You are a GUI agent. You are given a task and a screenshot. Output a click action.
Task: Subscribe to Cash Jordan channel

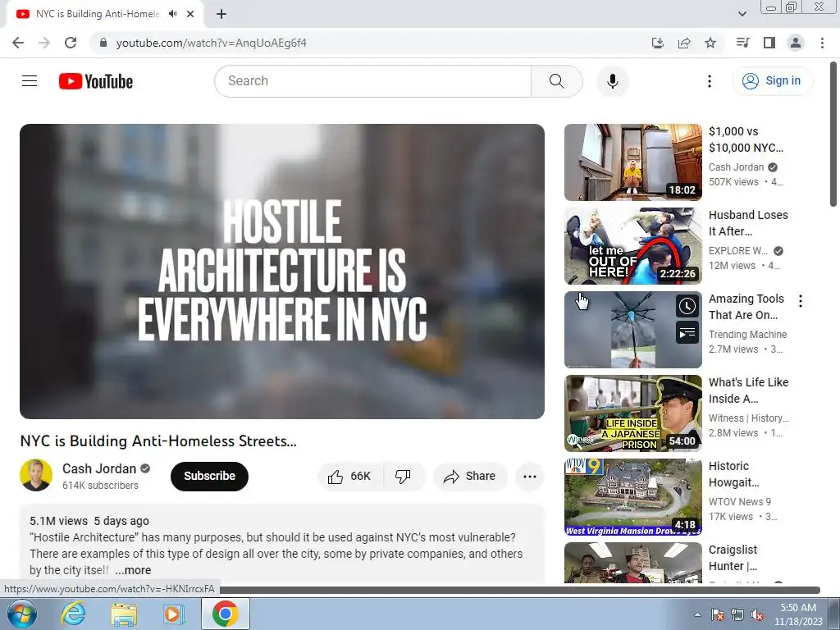pos(209,477)
